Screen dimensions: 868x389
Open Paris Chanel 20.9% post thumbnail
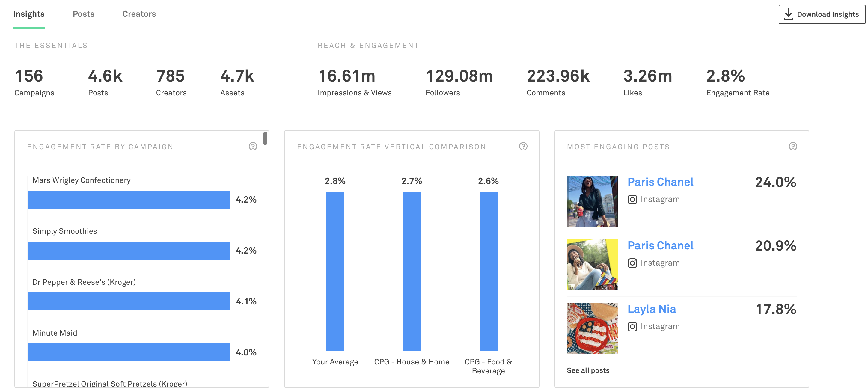pos(592,265)
